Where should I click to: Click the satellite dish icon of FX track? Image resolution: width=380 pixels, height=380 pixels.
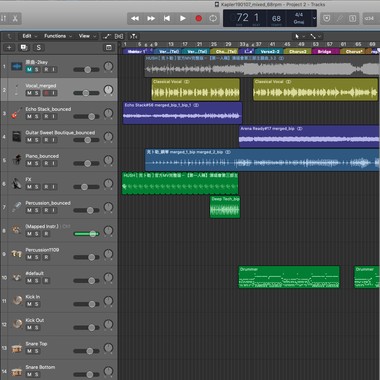pos(17,184)
